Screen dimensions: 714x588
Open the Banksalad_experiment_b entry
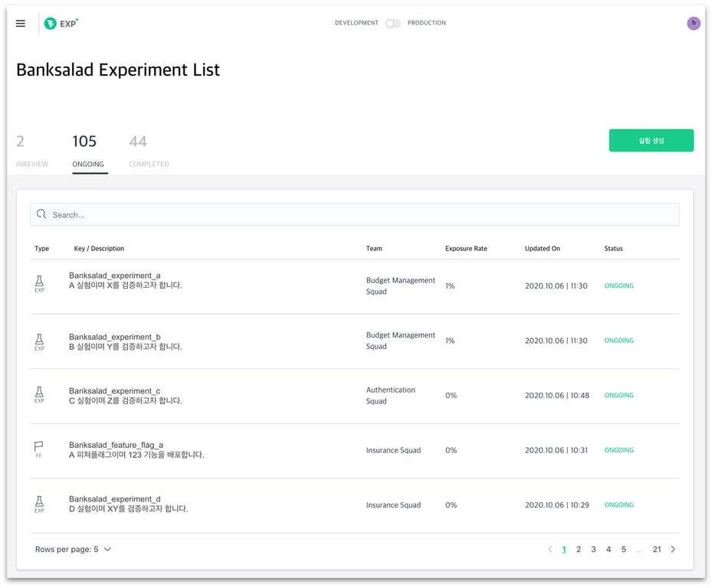(x=115, y=337)
